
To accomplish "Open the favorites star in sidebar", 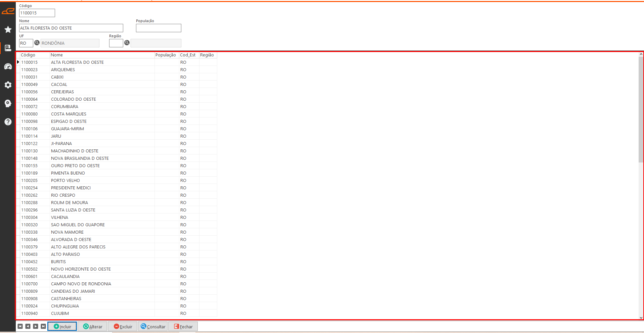I will tap(8, 30).
